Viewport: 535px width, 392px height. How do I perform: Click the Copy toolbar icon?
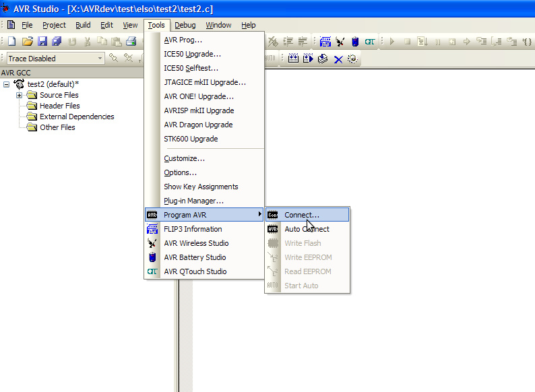[102, 42]
